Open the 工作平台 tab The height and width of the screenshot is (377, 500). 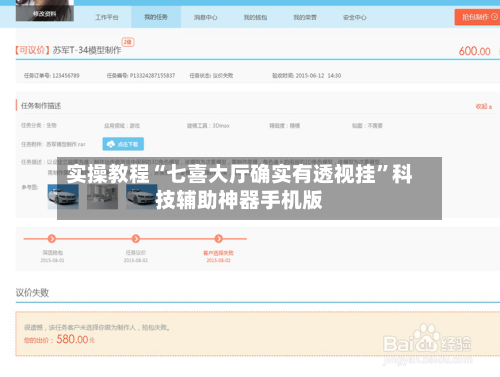point(107,17)
